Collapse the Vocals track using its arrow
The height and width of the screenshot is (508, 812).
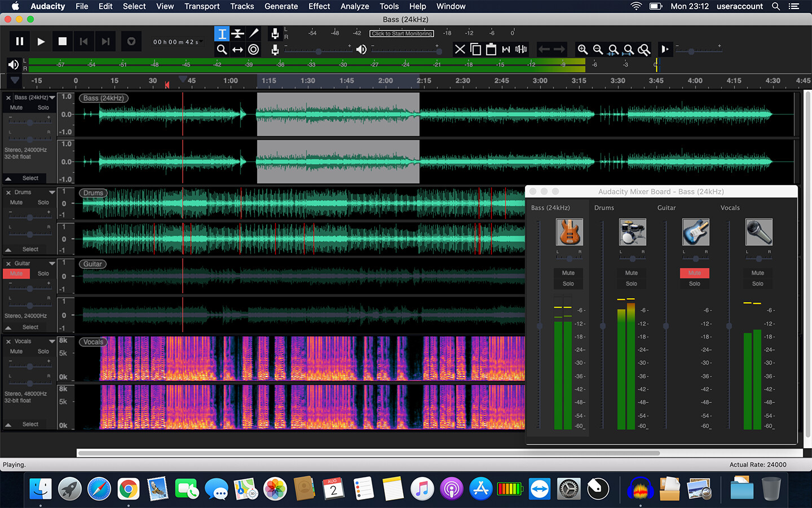tap(8, 424)
